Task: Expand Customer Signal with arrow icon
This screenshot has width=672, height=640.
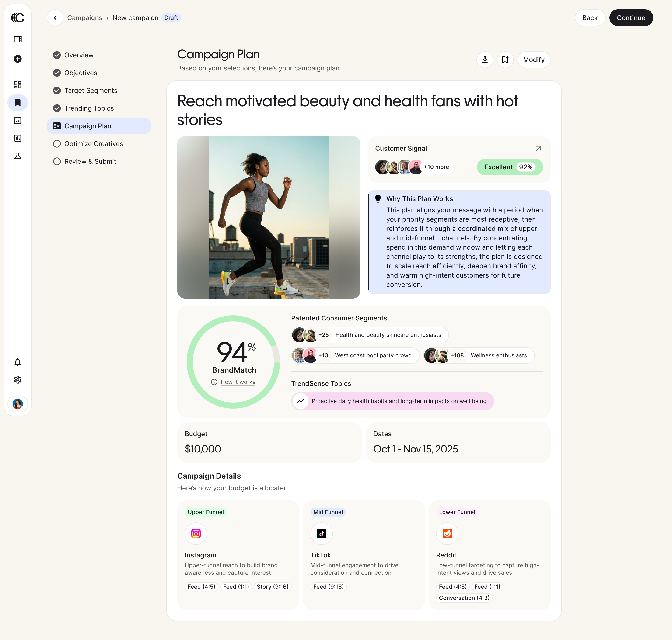Action: (x=539, y=148)
